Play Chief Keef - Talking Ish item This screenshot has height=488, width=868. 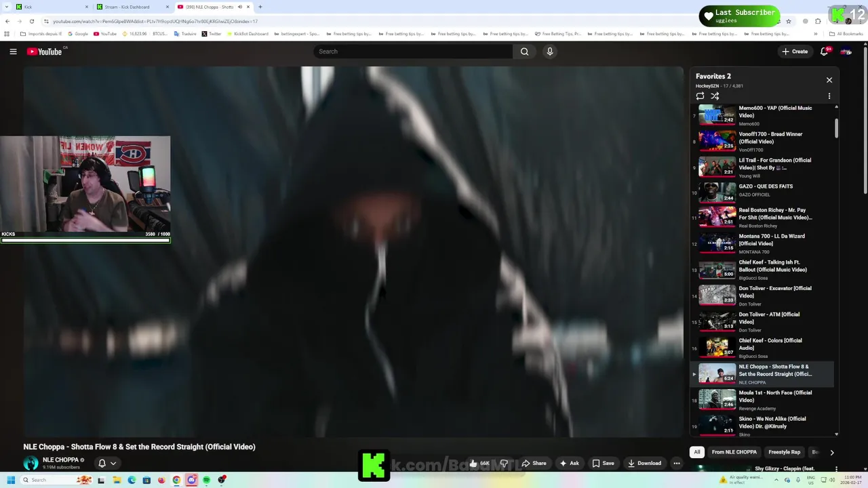(x=763, y=269)
